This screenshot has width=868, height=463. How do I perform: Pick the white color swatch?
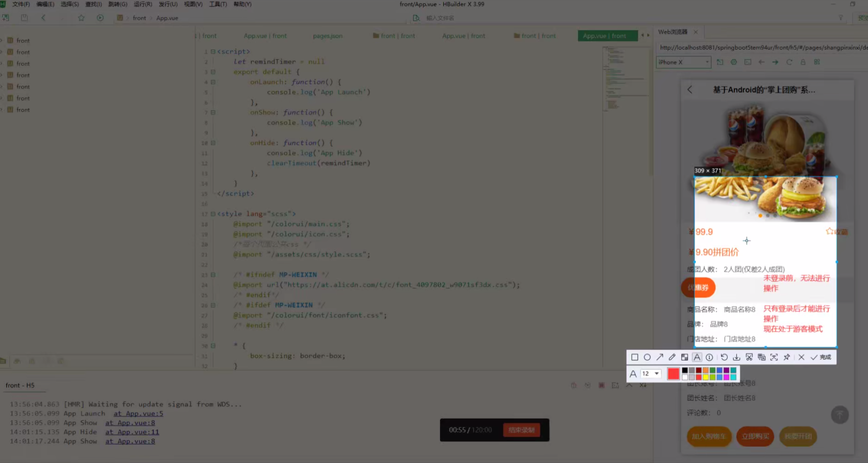point(685,377)
